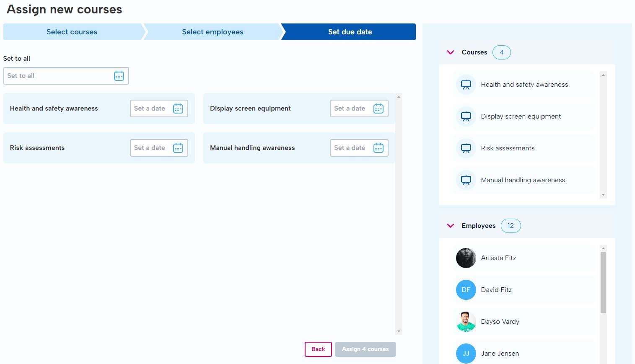The height and width of the screenshot is (364, 635).
Task: Click the Back button
Action: (x=318, y=349)
